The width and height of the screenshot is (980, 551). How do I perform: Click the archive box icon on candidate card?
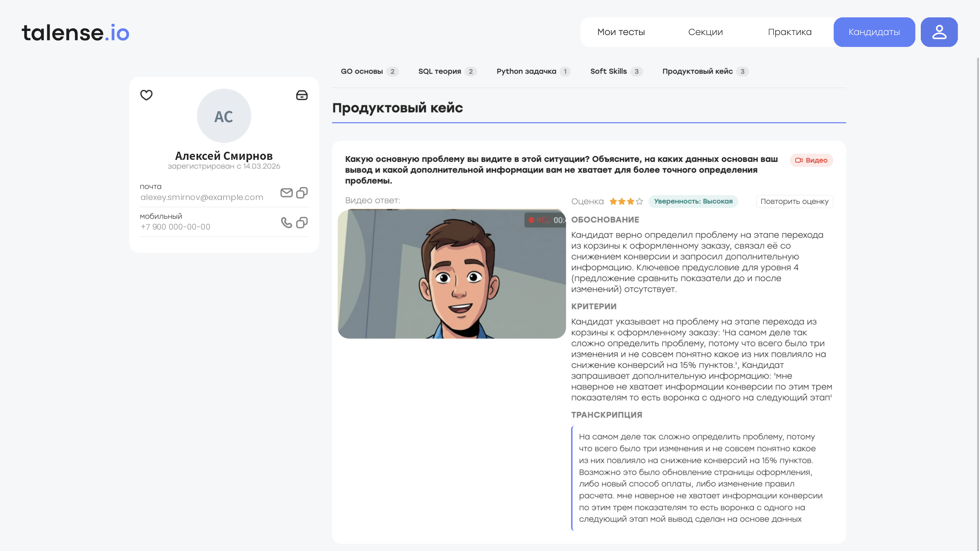pyautogui.click(x=302, y=95)
